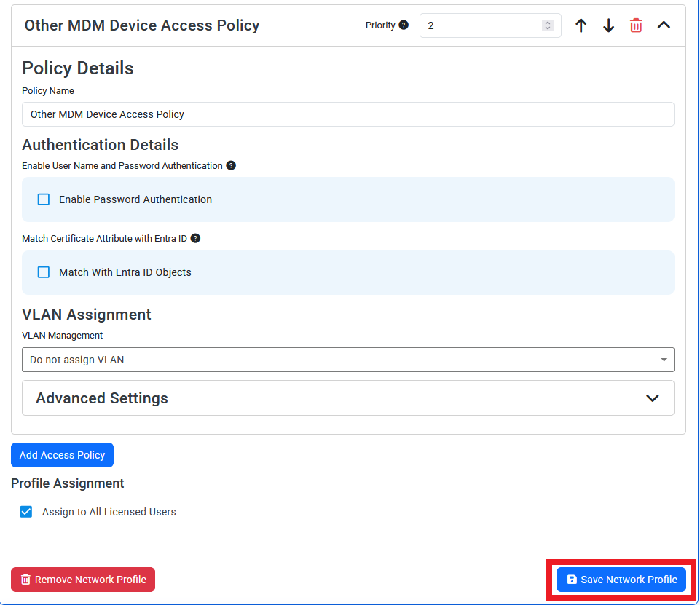Open the Priority help tooltip icon
This screenshot has height=605, width=700.
[404, 25]
